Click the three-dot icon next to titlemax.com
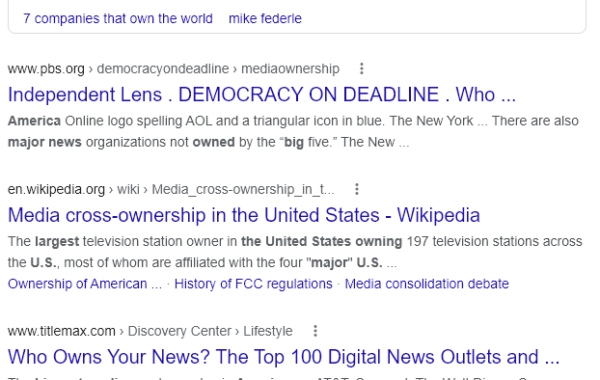 coord(315,331)
